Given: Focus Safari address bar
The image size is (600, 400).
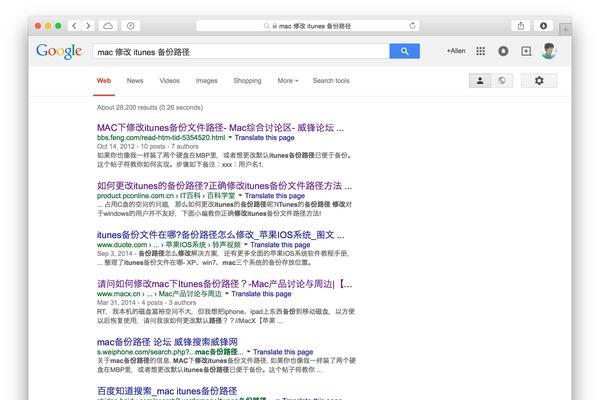Looking at the screenshot, I should (x=307, y=26).
